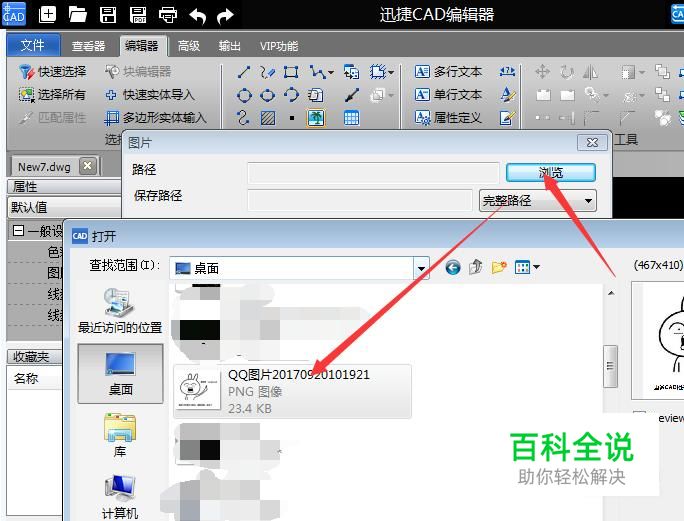Open a file using the folder icon

click(x=78, y=14)
